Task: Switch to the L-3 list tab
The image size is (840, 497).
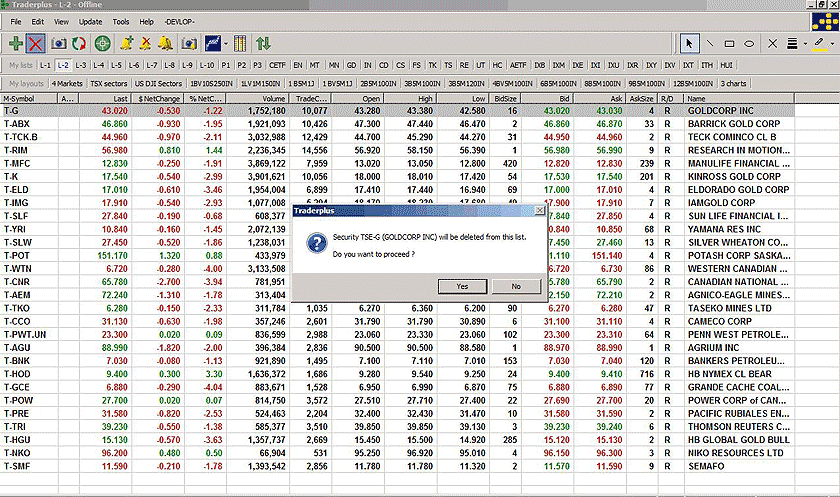Action: pyautogui.click(x=80, y=65)
